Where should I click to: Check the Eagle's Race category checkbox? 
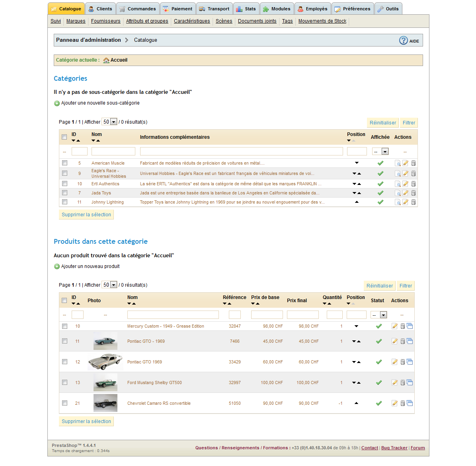(x=64, y=173)
